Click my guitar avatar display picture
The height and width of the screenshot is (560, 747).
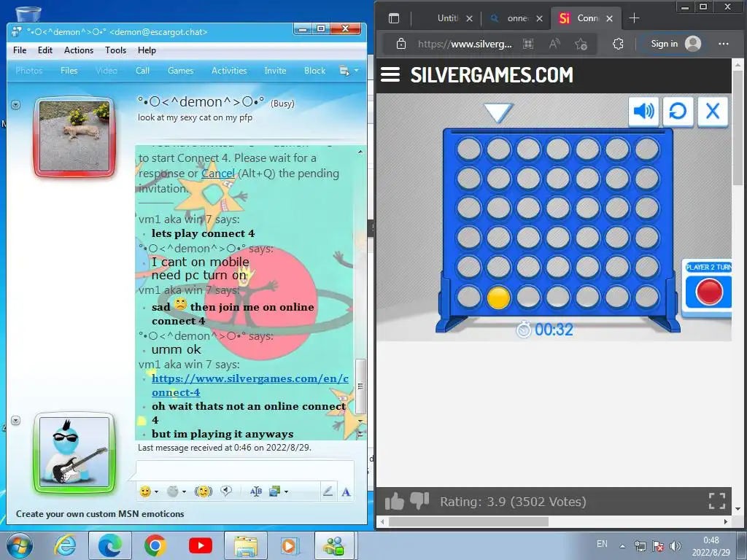[74, 452]
